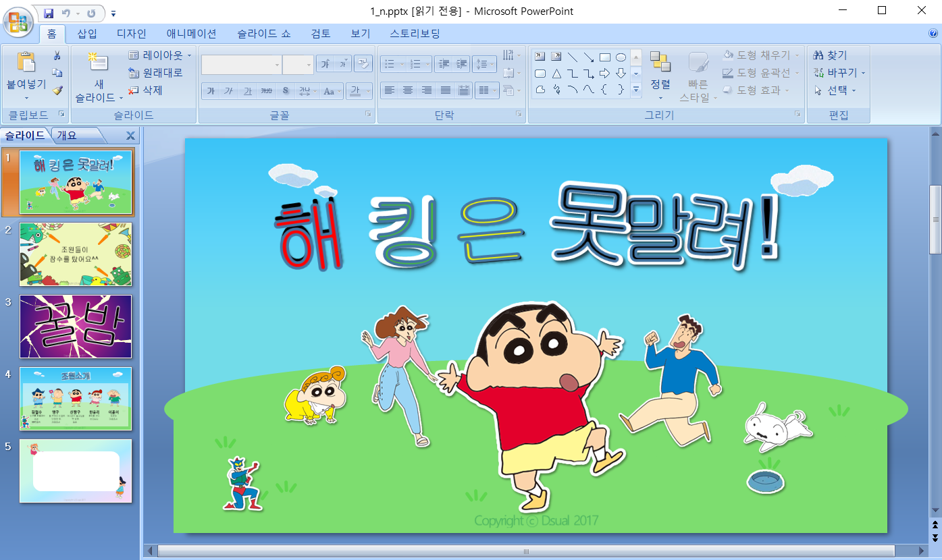
Task: Select the oval shape
Action: tap(621, 57)
